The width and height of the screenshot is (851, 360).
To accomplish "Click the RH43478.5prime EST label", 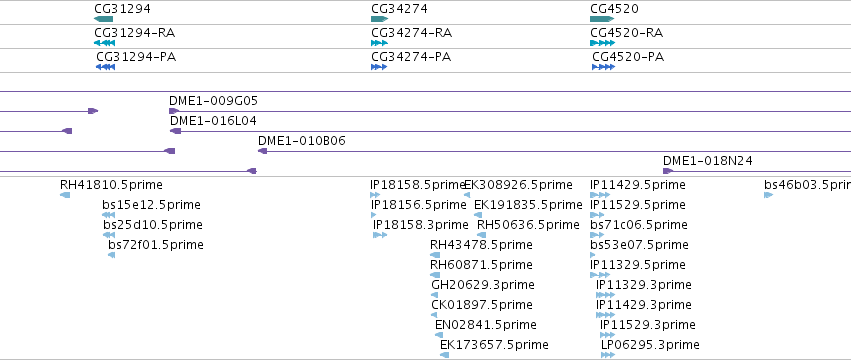I will coord(481,245).
